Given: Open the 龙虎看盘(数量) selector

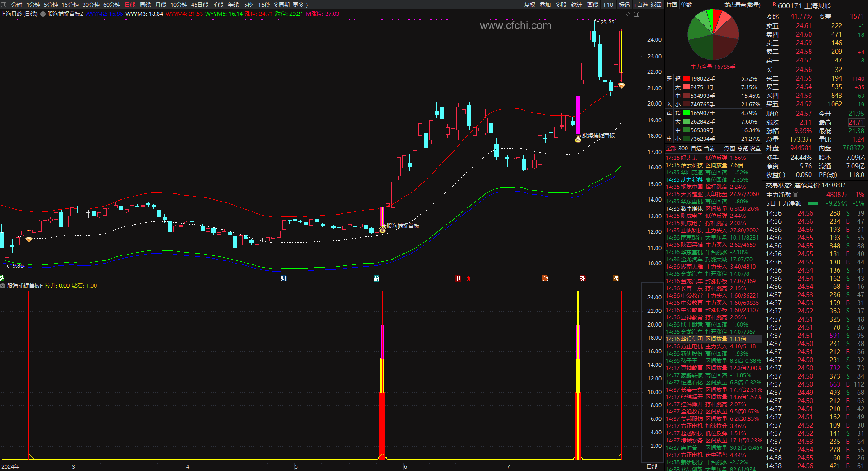Looking at the screenshot, I should click(742, 5).
